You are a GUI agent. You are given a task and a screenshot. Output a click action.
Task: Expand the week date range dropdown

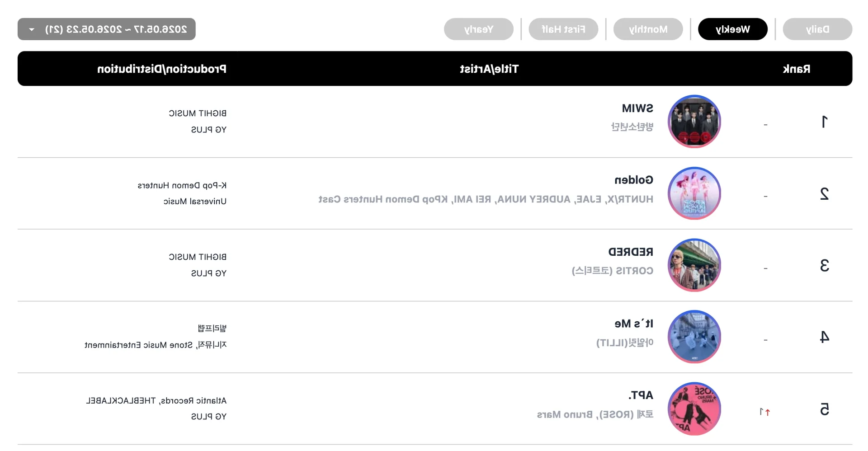(107, 29)
